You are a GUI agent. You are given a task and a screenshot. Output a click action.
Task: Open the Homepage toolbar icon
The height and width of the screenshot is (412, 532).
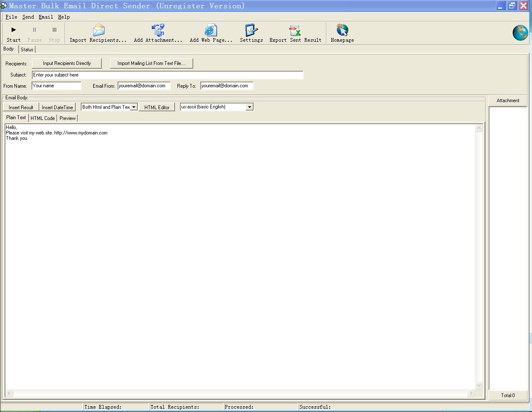click(x=342, y=30)
